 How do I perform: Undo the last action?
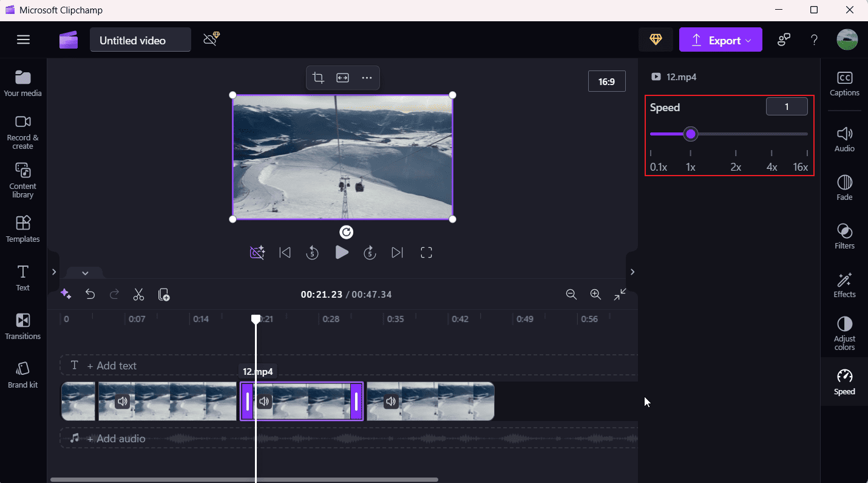90,295
